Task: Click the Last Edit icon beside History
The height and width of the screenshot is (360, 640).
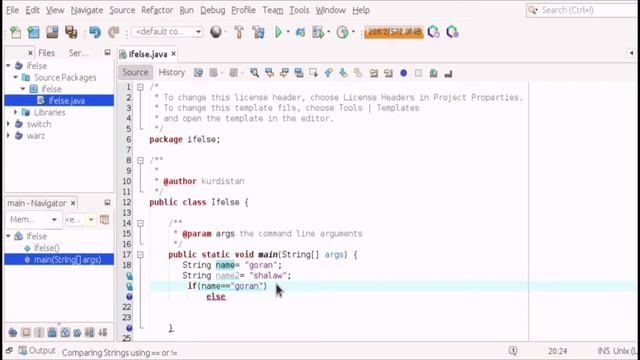Action: pyautogui.click(x=198, y=73)
